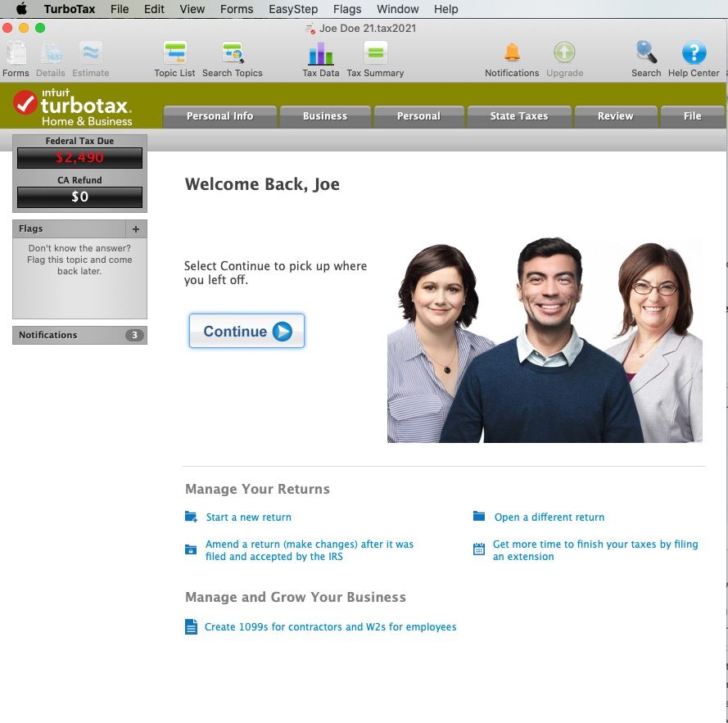The image size is (728, 723).
Task: Switch to the File tab
Action: click(692, 116)
